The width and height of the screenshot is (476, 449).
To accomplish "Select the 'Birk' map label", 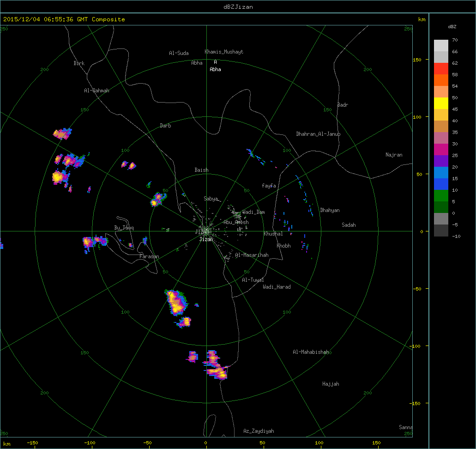I will click(79, 63).
